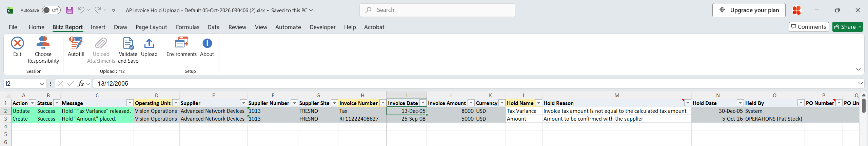
Task: Click Upgrade your plan
Action: pos(749,10)
